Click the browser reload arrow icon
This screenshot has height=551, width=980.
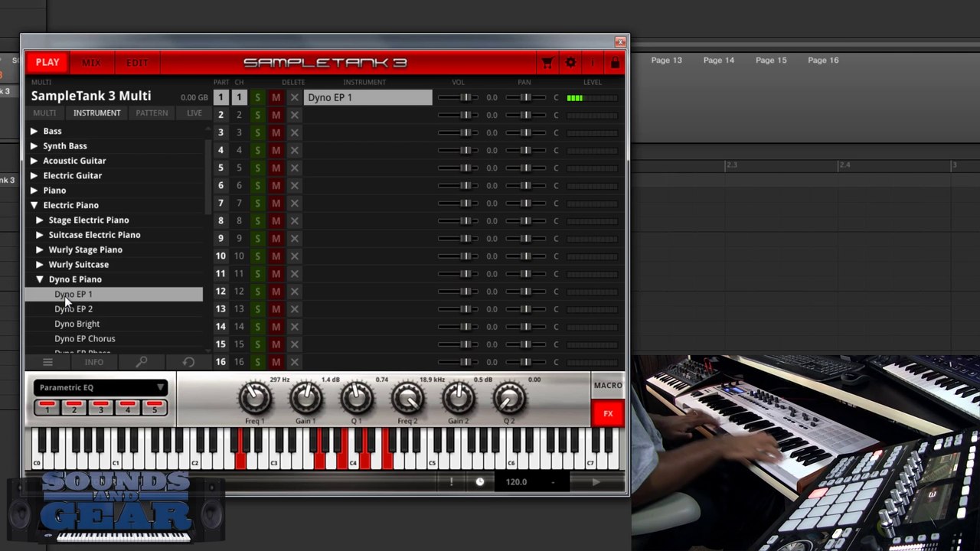(188, 362)
